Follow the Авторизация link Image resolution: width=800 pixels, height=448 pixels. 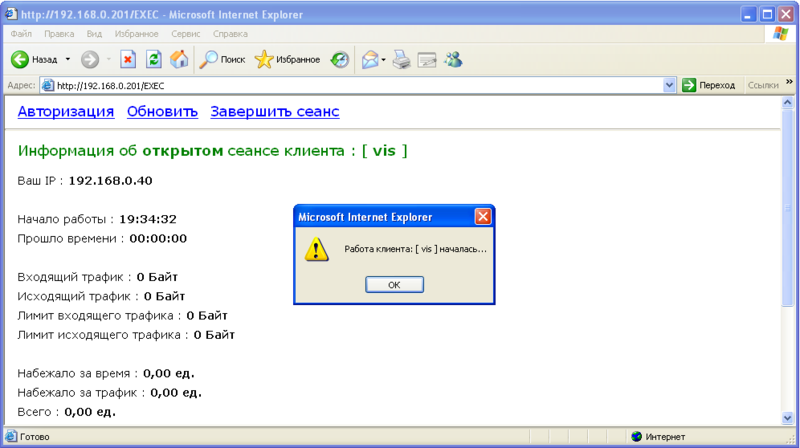pos(66,111)
